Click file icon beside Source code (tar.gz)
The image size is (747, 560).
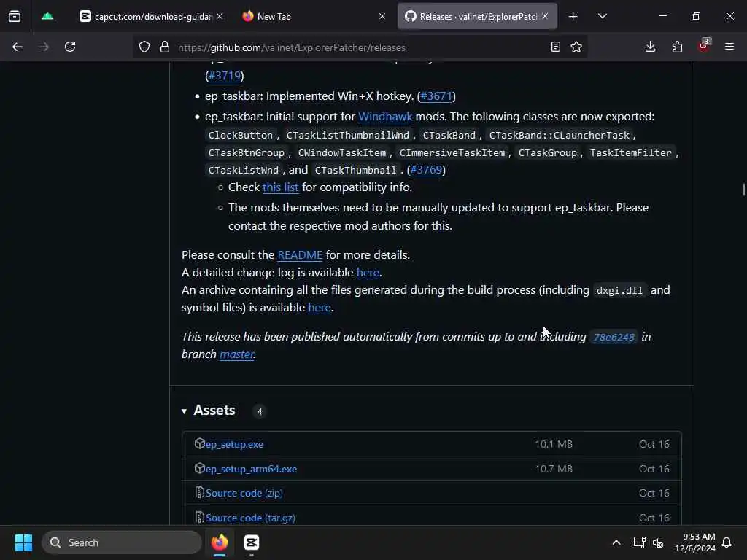(200, 517)
